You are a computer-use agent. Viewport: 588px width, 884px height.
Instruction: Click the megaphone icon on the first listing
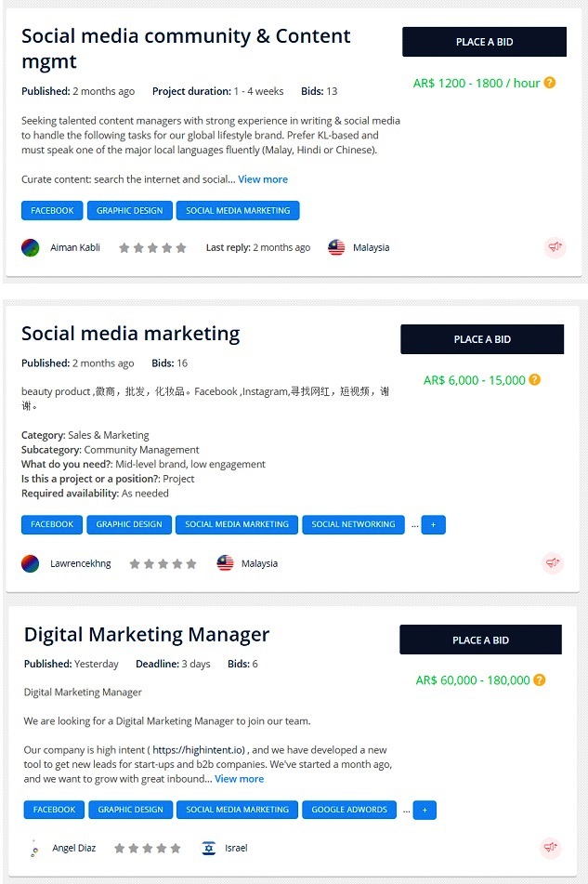[x=555, y=247]
